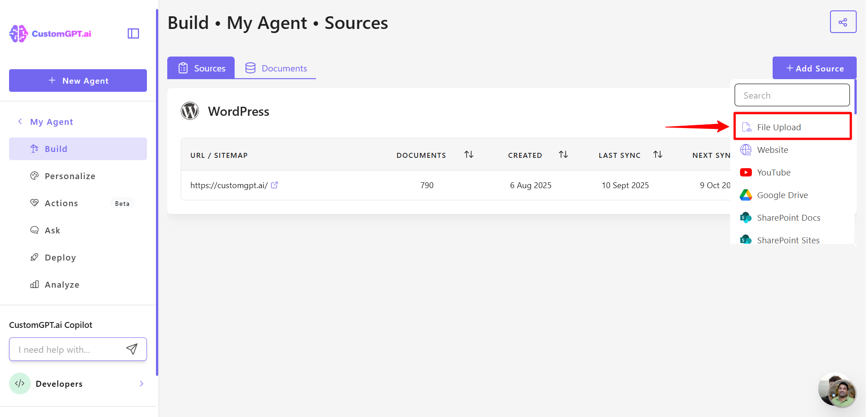
Task: Select SharePoint Docs source option
Action: [793, 218]
